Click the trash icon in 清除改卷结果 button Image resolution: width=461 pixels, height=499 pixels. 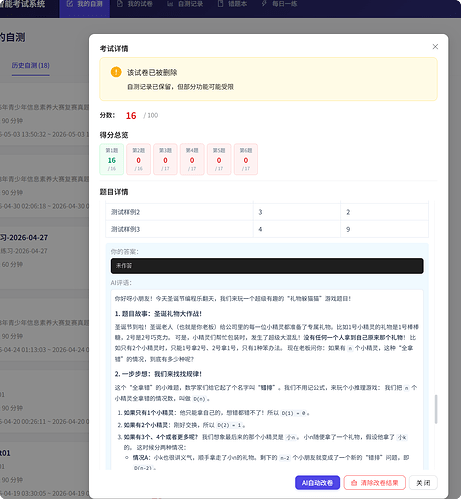point(354,483)
